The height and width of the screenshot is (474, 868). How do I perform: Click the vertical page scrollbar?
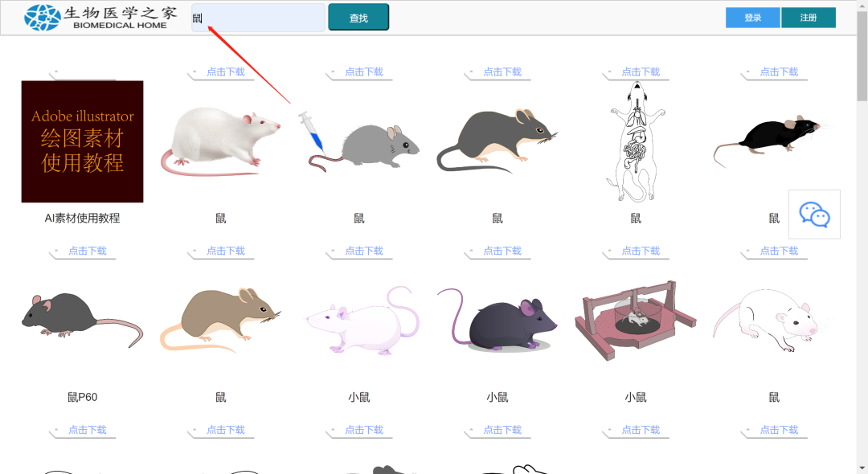coord(862,241)
